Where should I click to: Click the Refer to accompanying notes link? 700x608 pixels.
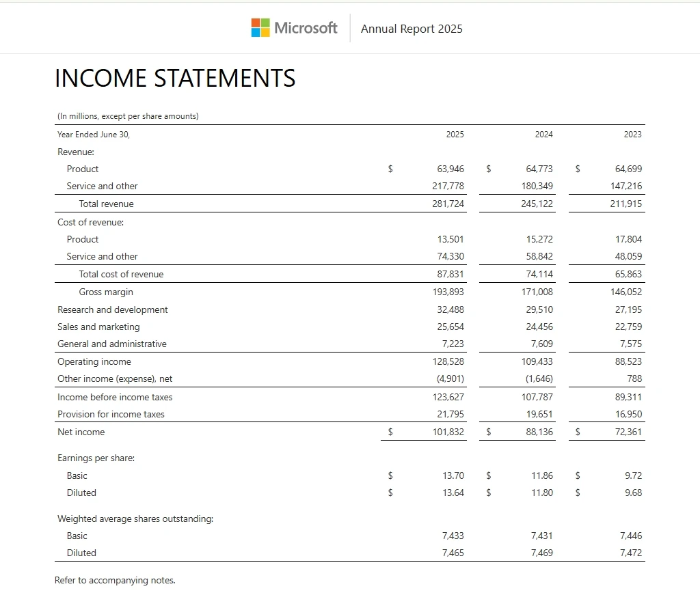[115, 580]
